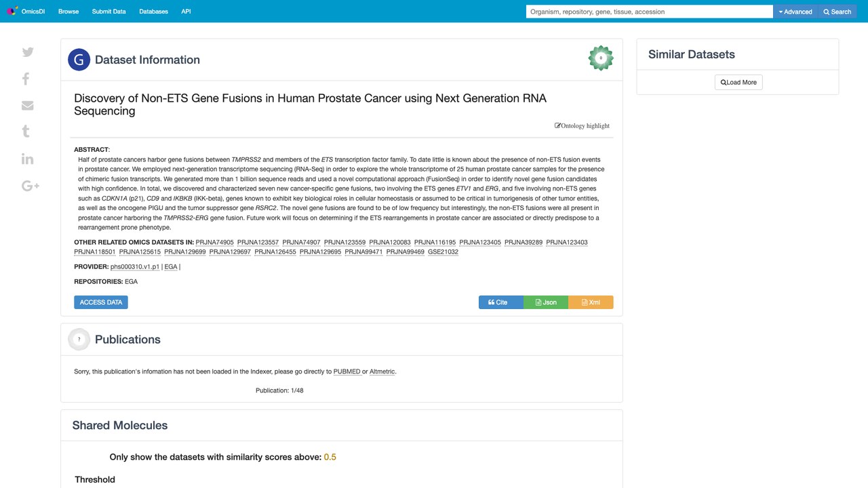Open the Browse menu
Screen dimensions: 868x488
tap(68, 12)
